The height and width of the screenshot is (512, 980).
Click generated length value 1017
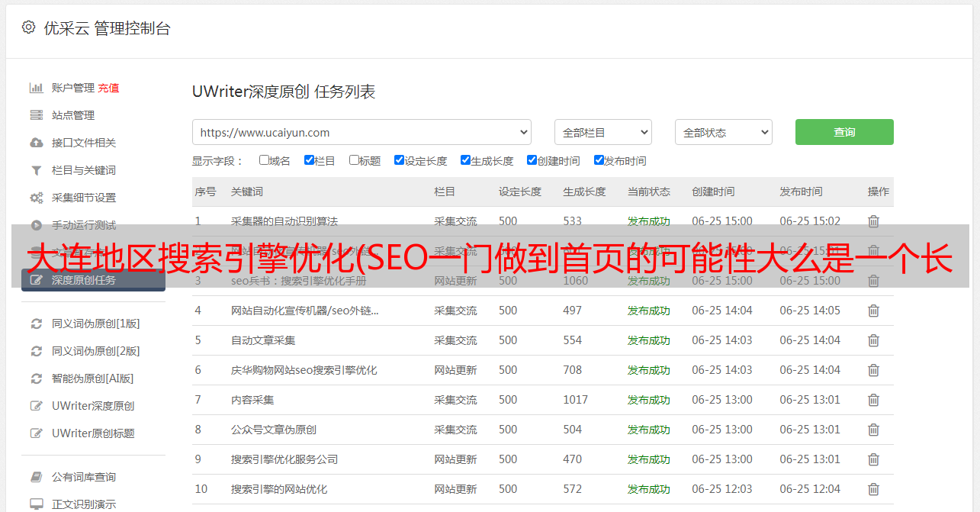click(x=576, y=400)
